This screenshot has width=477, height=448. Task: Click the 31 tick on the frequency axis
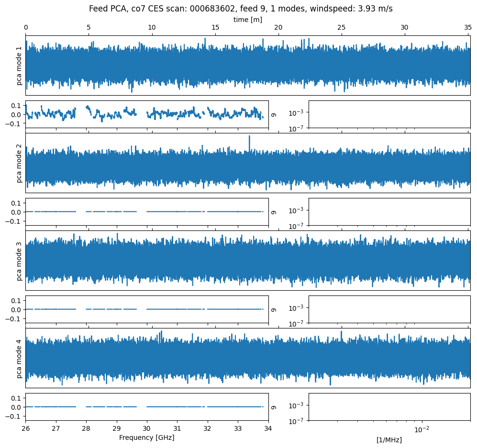tap(177, 428)
